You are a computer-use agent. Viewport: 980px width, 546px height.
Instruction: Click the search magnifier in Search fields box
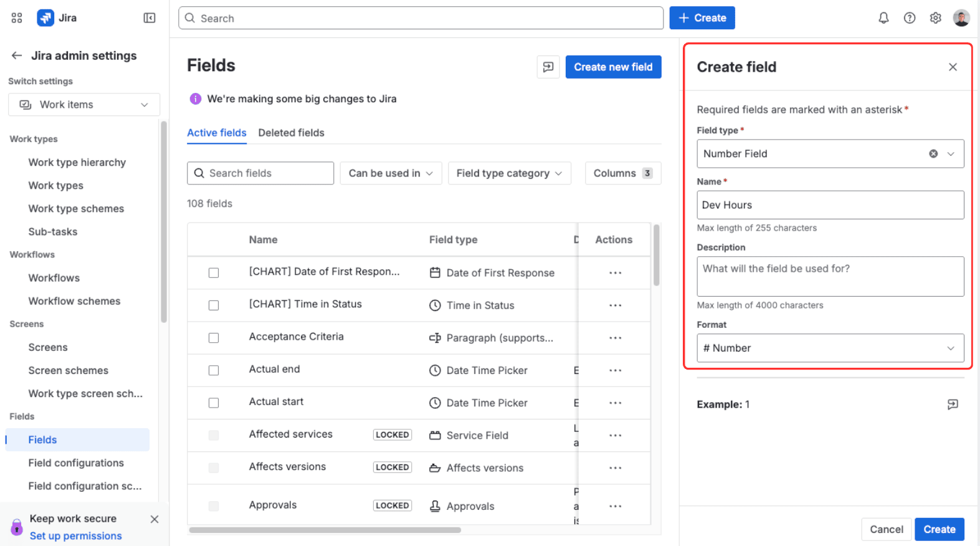click(x=199, y=173)
